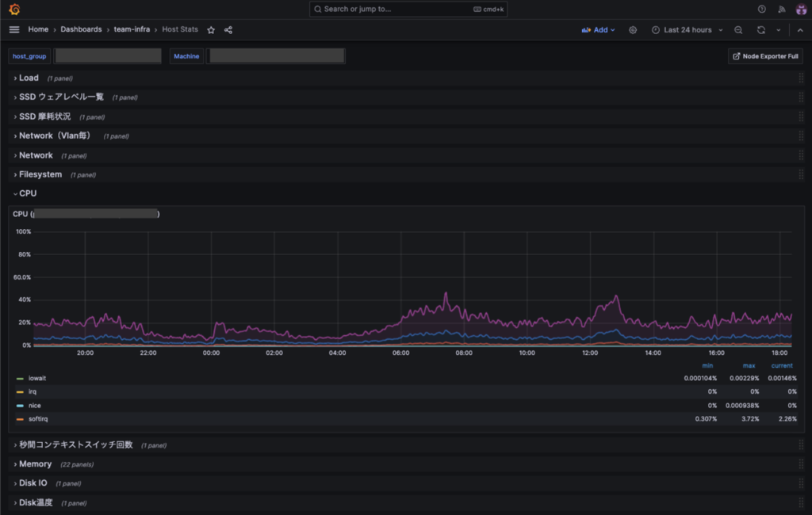Collapse the CPU row

[x=28, y=193]
